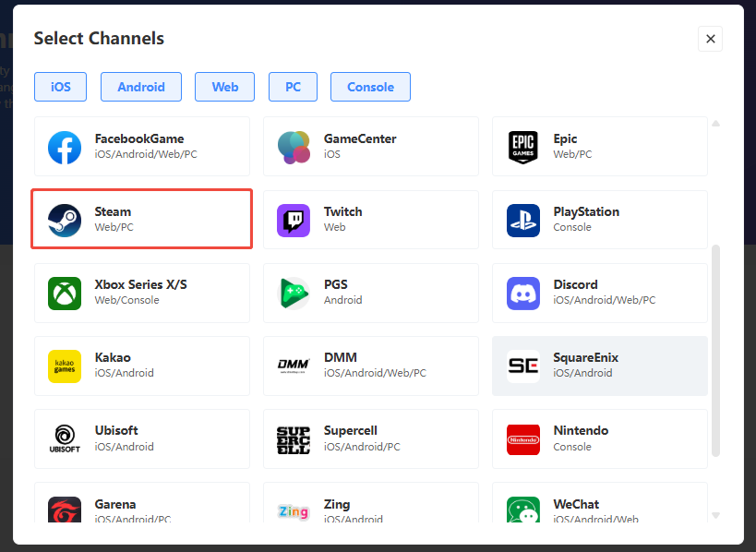Toggle the Web platform filter

(224, 87)
